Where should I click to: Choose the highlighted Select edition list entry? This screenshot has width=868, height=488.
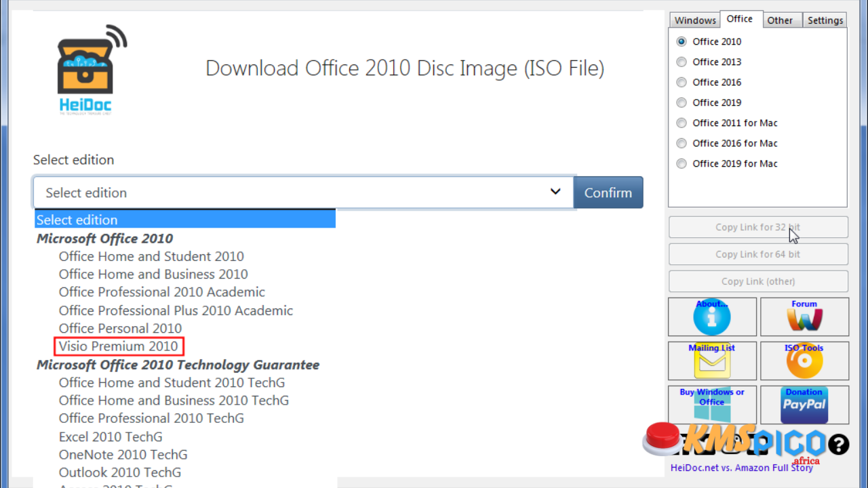click(185, 220)
